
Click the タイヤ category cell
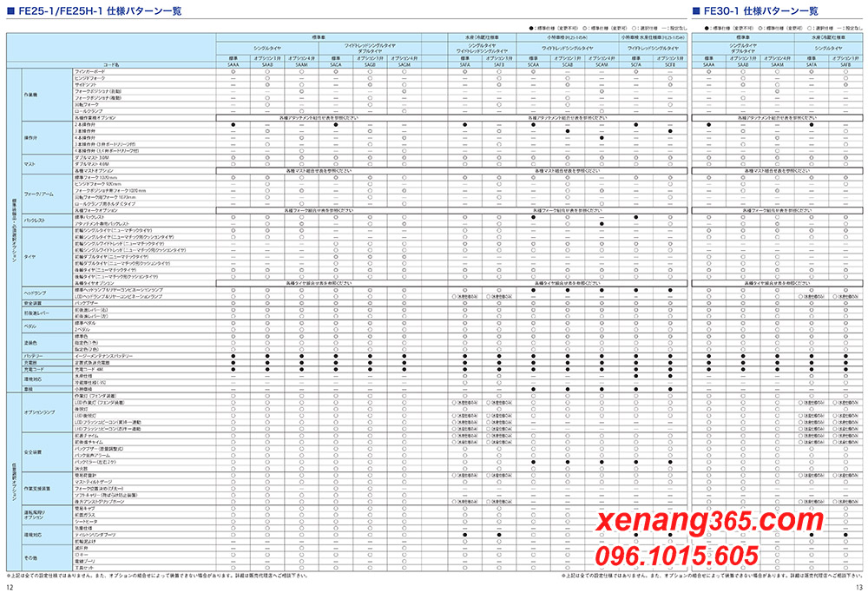[x=47, y=256]
